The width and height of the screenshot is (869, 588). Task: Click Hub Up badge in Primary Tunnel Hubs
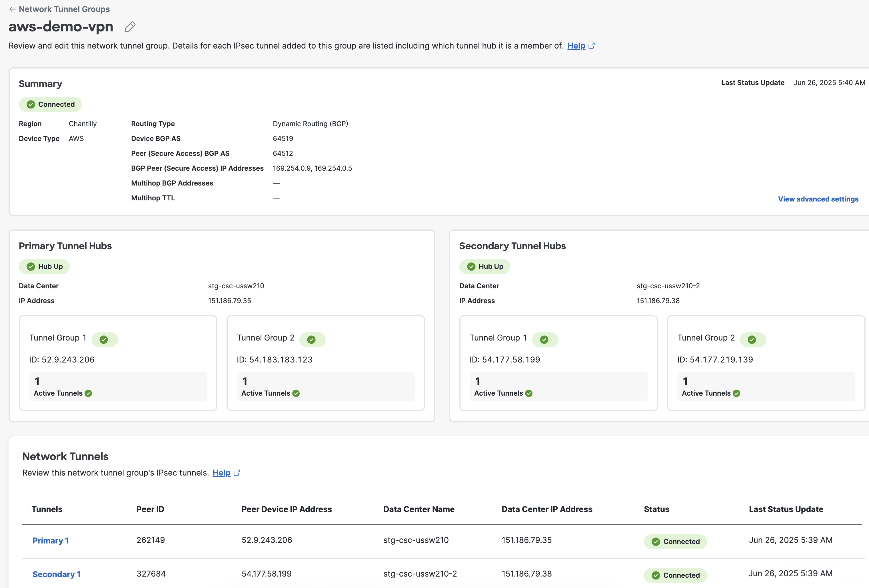[44, 266]
